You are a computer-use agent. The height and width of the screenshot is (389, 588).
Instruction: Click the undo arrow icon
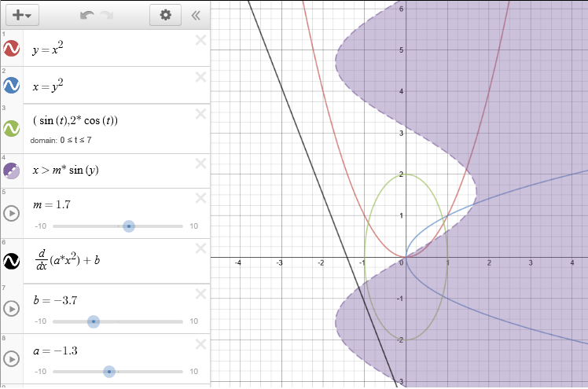coord(86,15)
